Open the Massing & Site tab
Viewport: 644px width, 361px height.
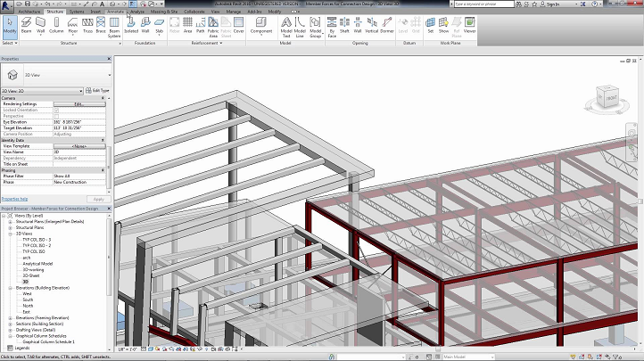click(164, 12)
